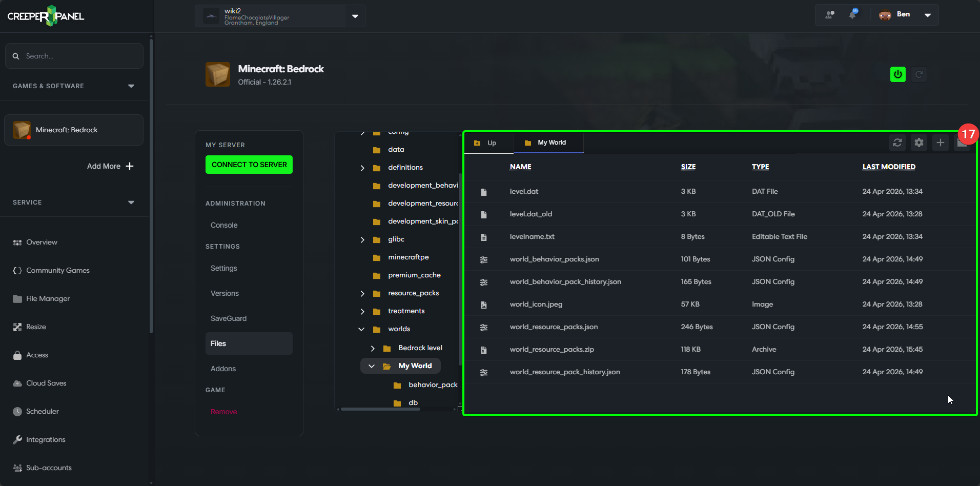This screenshot has width=980, height=486.
Task: Select the data folder in the tree
Action: [396, 150]
